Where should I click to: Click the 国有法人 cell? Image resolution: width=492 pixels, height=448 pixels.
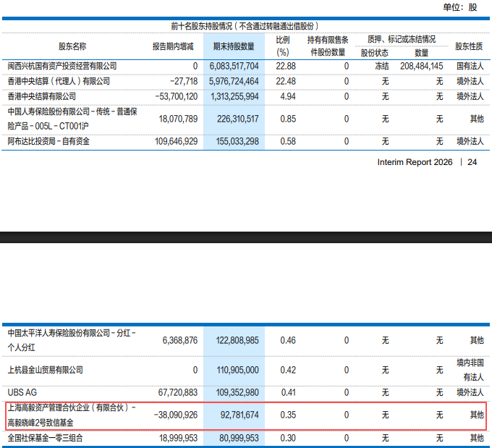pos(470,66)
